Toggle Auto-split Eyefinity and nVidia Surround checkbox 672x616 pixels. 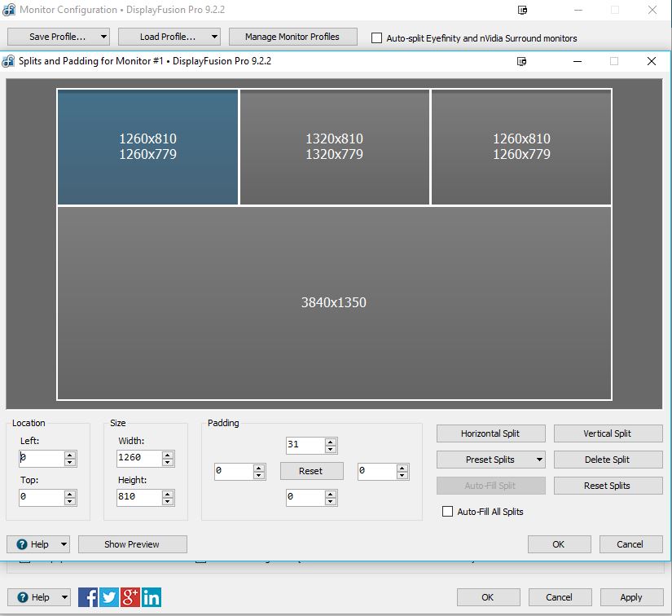click(x=376, y=38)
